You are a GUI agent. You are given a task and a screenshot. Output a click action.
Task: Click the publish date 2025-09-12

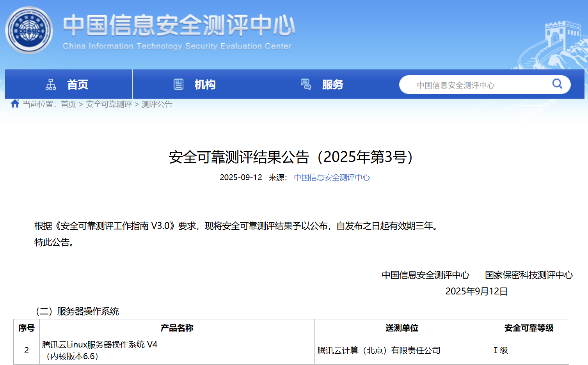(x=241, y=177)
